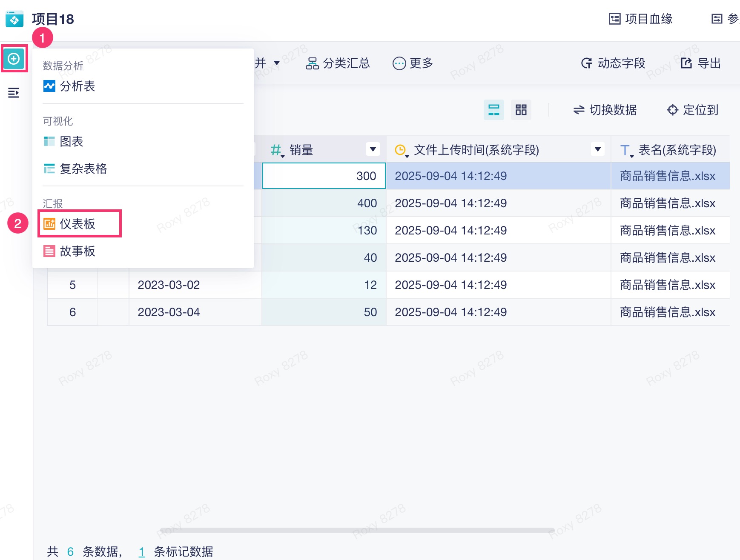
Task: Select the 销量 cell with value 130
Action: [x=324, y=230]
